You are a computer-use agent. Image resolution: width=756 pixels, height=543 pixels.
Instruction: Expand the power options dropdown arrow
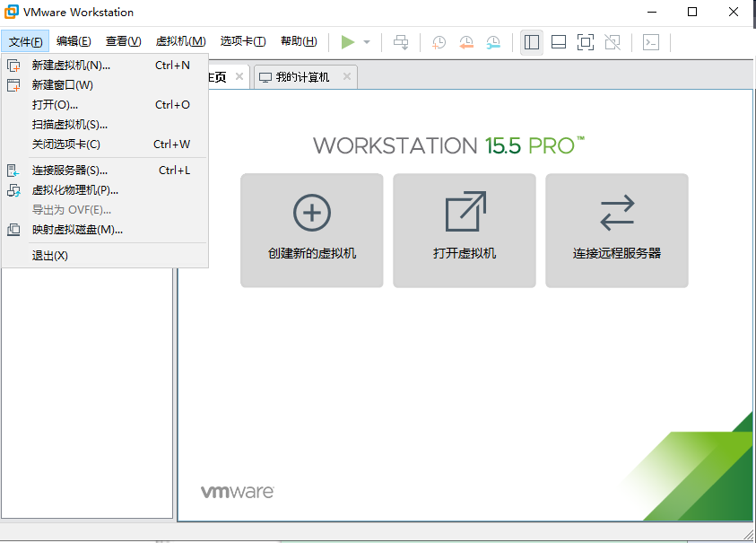(x=367, y=42)
